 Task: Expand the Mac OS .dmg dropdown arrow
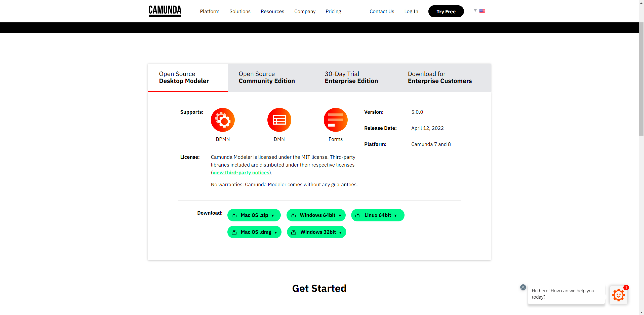click(276, 232)
